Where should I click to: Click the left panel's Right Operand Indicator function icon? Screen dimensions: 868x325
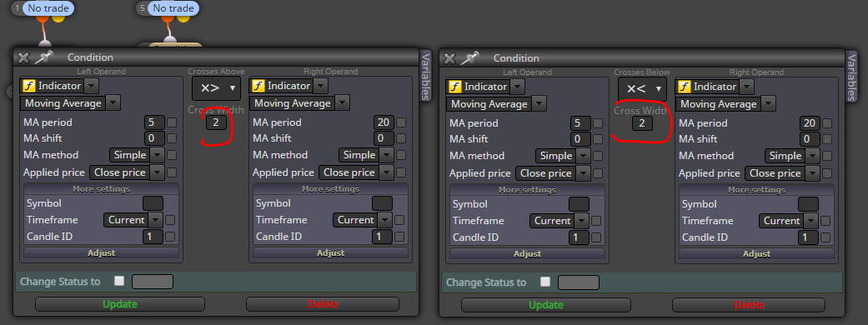258,86
